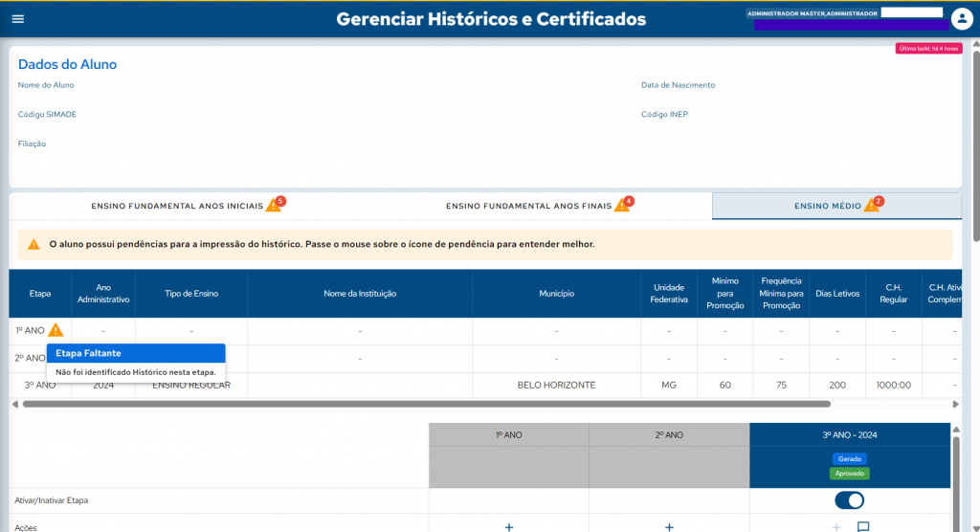Click the greyed plus icon under 3º ANO
Screen dimensions: 980x532
click(x=837, y=526)
